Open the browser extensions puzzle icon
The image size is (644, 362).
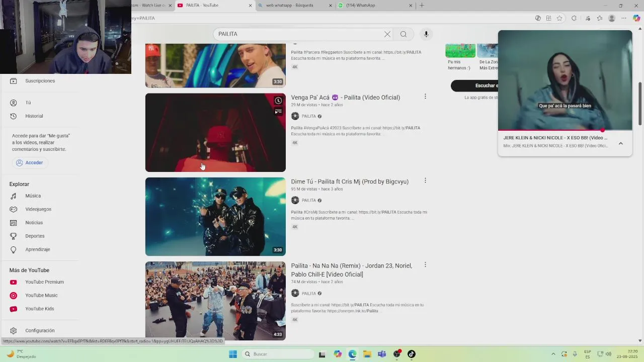pos(574,18)
